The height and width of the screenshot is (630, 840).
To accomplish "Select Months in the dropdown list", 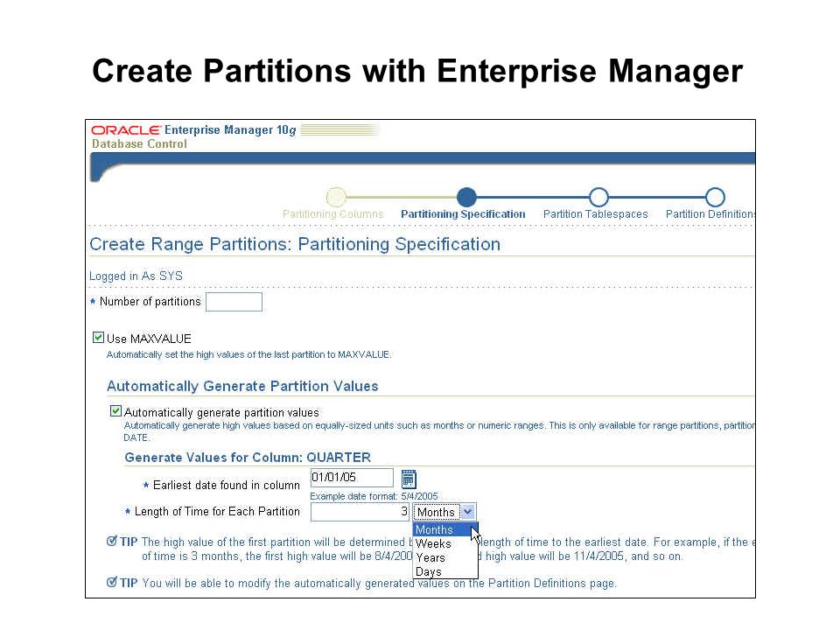I will tap(445, 529).
